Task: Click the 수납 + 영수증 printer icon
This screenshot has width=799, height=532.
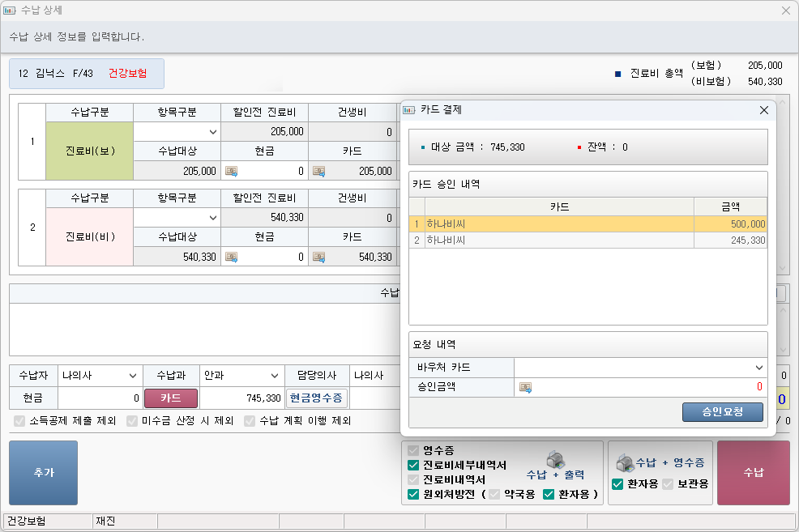Action: click(624, 462)
